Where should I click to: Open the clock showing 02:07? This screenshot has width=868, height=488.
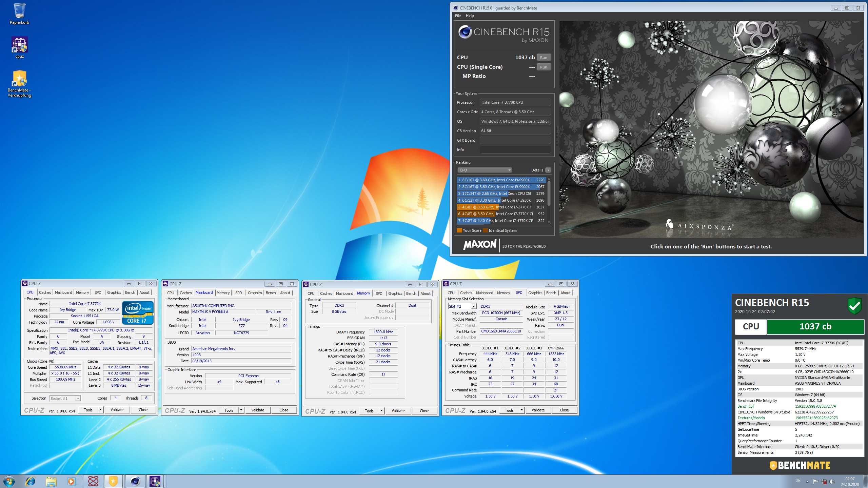point(850,482)
